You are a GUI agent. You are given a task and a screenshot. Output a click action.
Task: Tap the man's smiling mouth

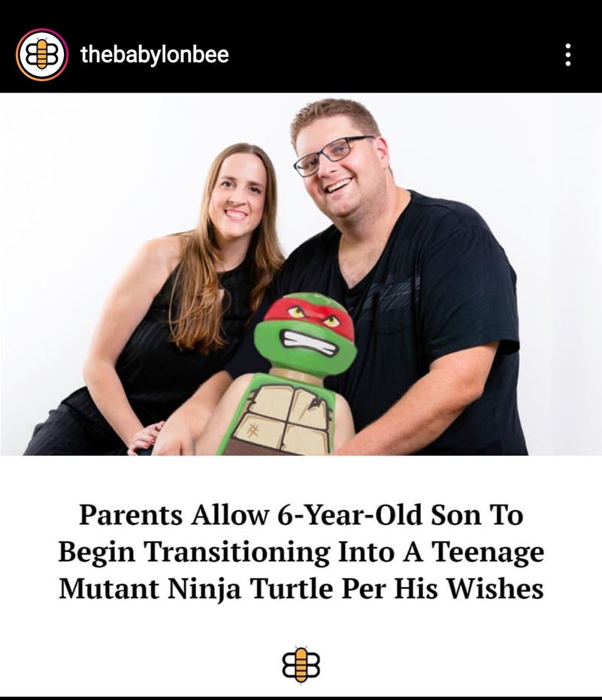point(338,186)
